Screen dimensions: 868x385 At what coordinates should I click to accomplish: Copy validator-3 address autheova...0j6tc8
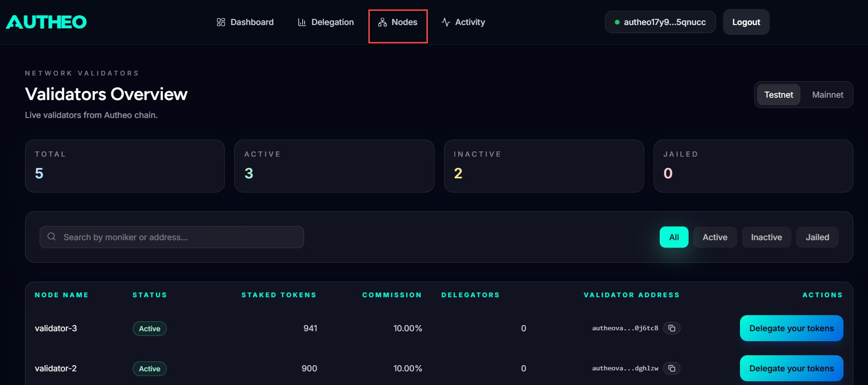[672, 328]
